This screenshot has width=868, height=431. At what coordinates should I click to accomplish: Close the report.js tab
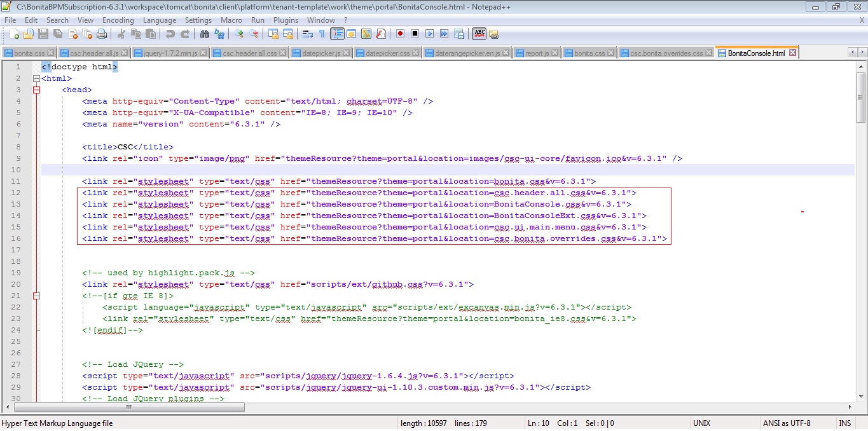[x=555, y=53]
